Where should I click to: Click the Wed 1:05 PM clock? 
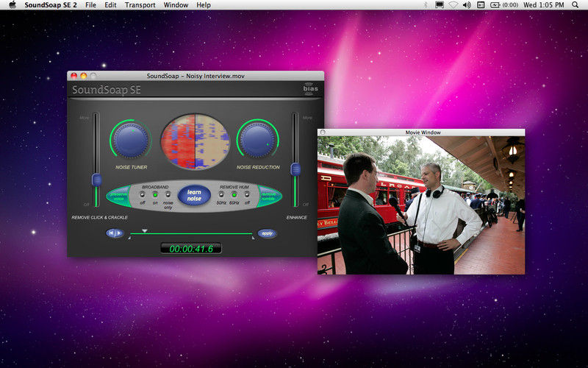pyautogui.click(x=543, y=5)
